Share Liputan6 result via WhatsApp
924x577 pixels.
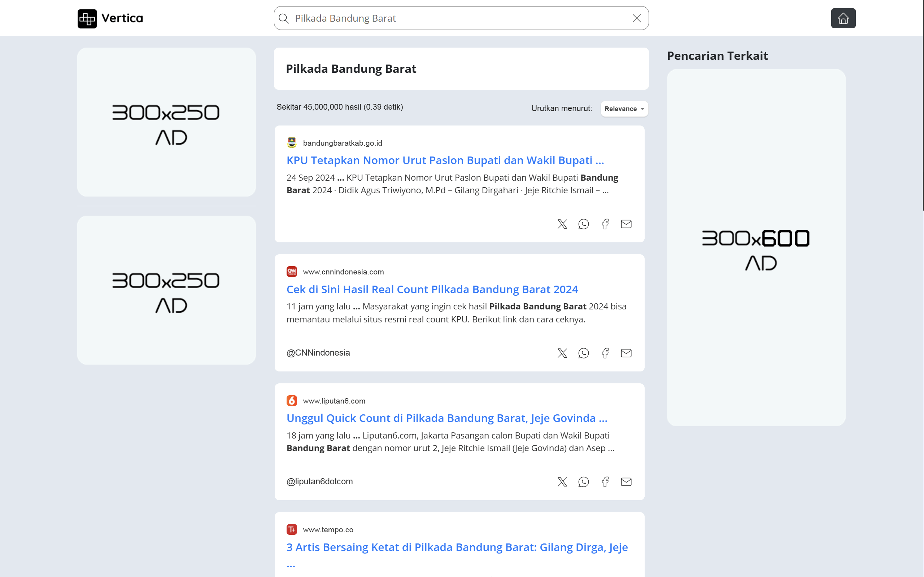[x=583, y=482]
